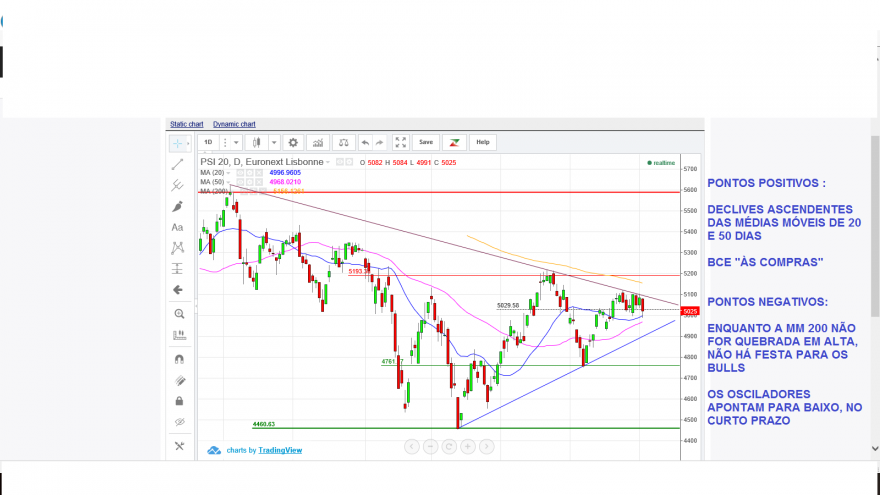Redo chart action

(x=380, y=143)
